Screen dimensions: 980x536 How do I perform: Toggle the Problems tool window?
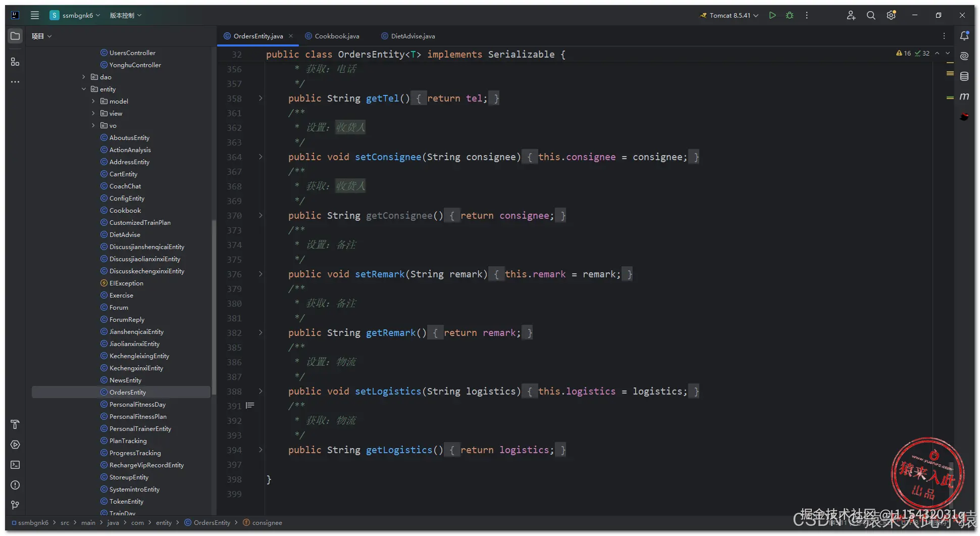(x=15, y=485)
